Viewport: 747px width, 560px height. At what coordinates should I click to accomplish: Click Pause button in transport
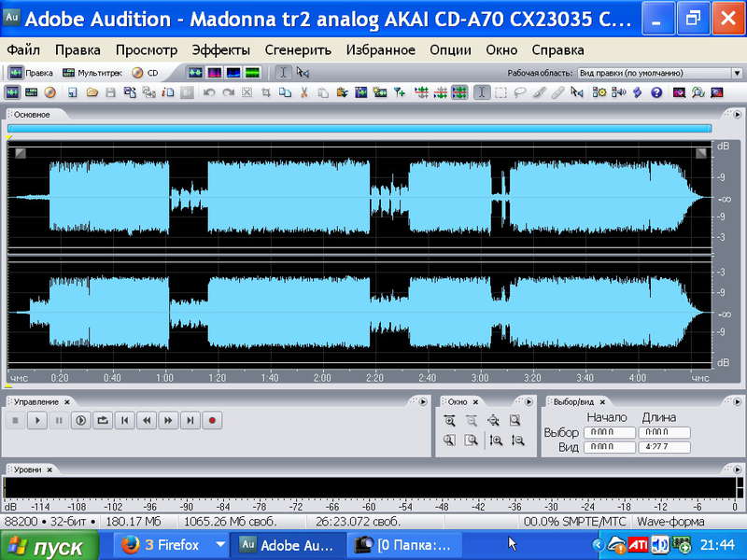(59, 421)
